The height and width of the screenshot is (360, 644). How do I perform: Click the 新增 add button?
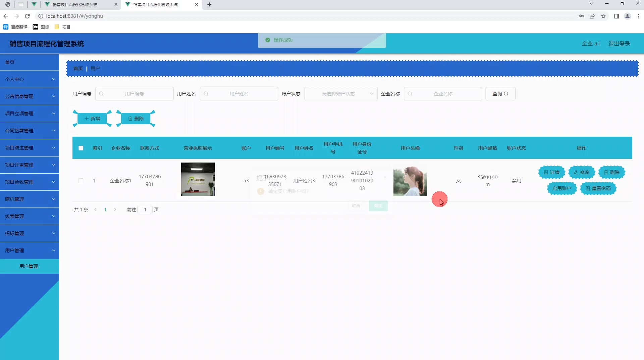pyautogui.click(x=92, y=119)
